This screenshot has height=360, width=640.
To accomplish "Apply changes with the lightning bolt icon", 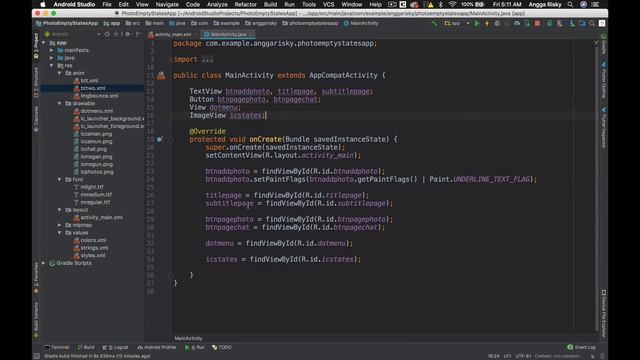I will [x=487, y=24].
